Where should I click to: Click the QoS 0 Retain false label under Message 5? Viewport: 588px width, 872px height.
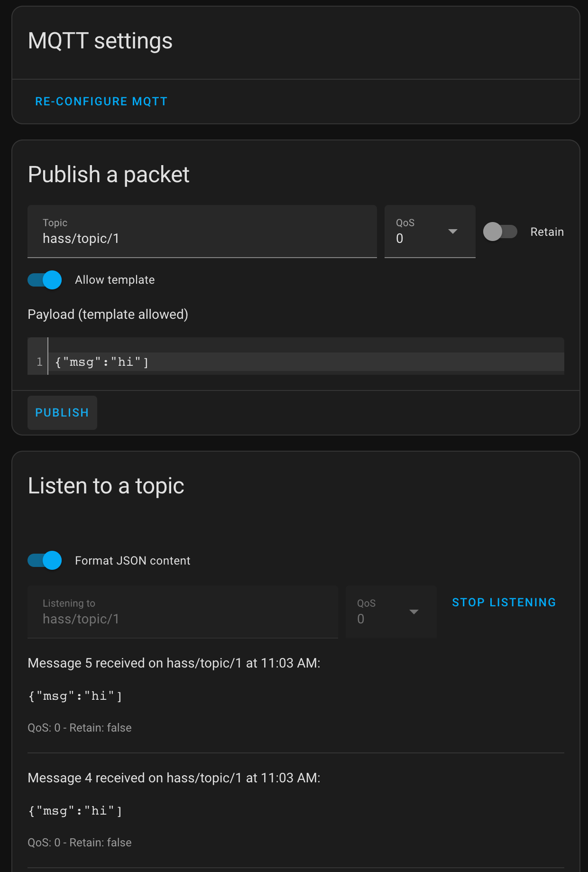(x=80, y=727)
